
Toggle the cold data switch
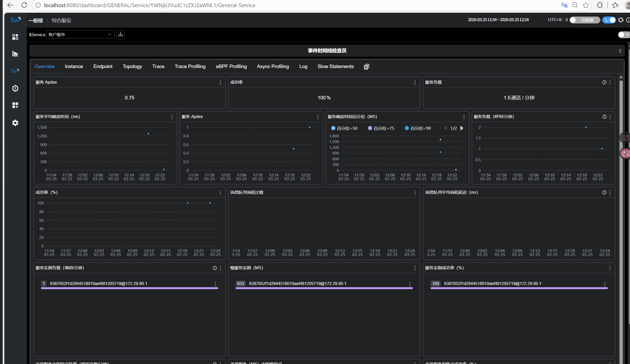(x=585, y=20)
